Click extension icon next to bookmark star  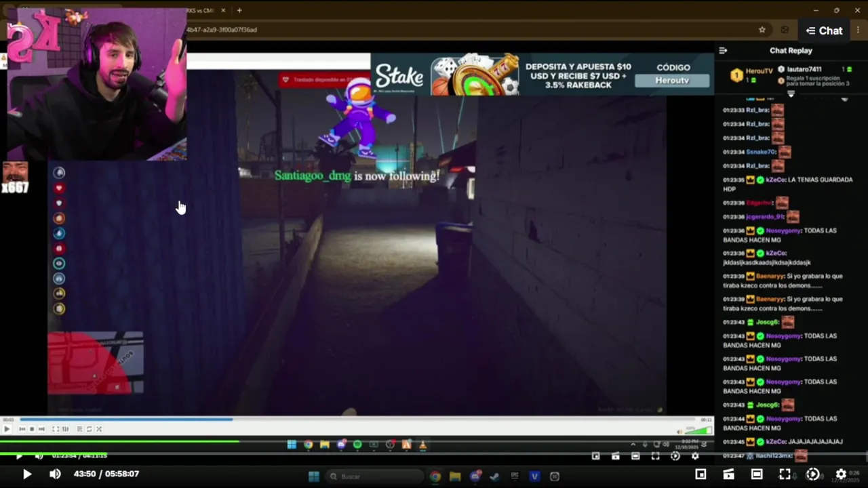[x=785, y=30]
